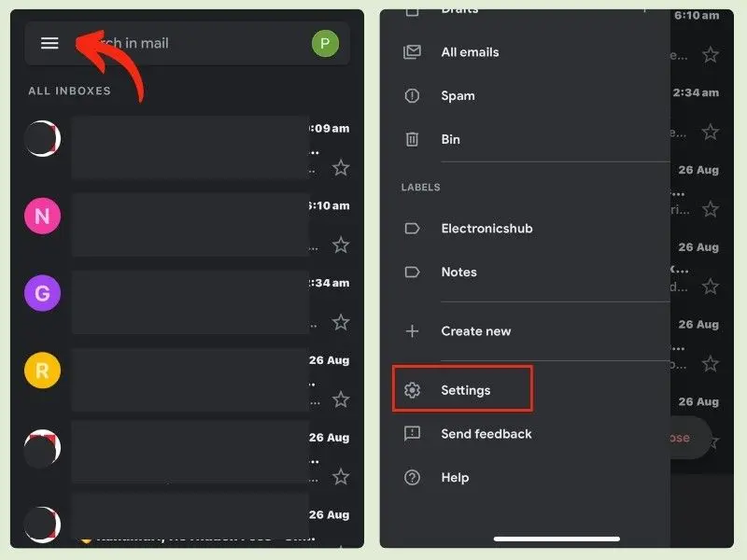Screen dimensions: 747x560
Task: Select the purple G sender avatar
Action: pyautogui.click(x=42, y=293)
